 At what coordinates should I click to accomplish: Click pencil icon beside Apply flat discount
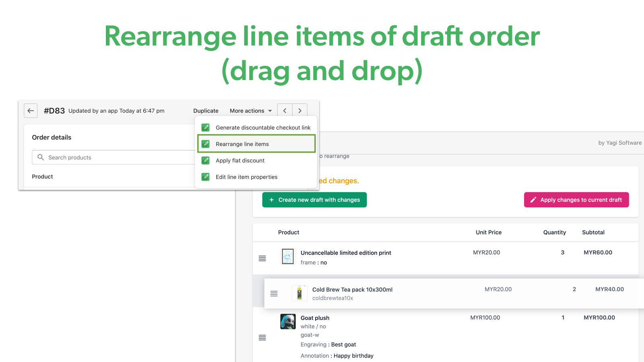205,160
